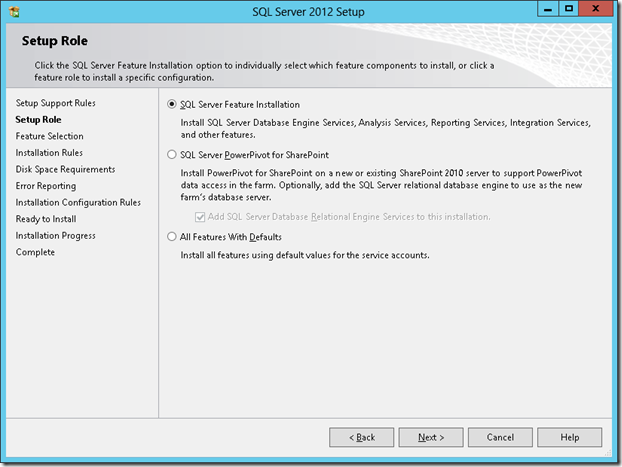Click the SQL Server 2012 Setup window title

pos(308,12)
